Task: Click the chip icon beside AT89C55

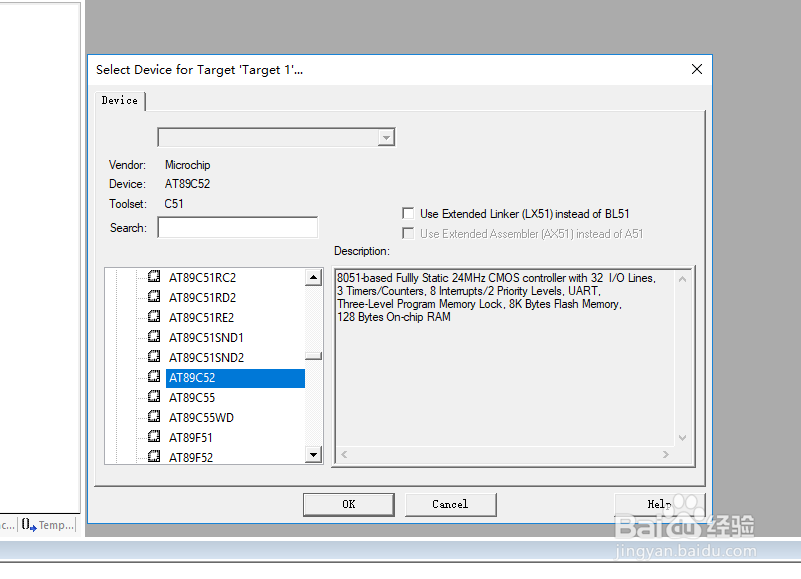Action: [154, 397]
